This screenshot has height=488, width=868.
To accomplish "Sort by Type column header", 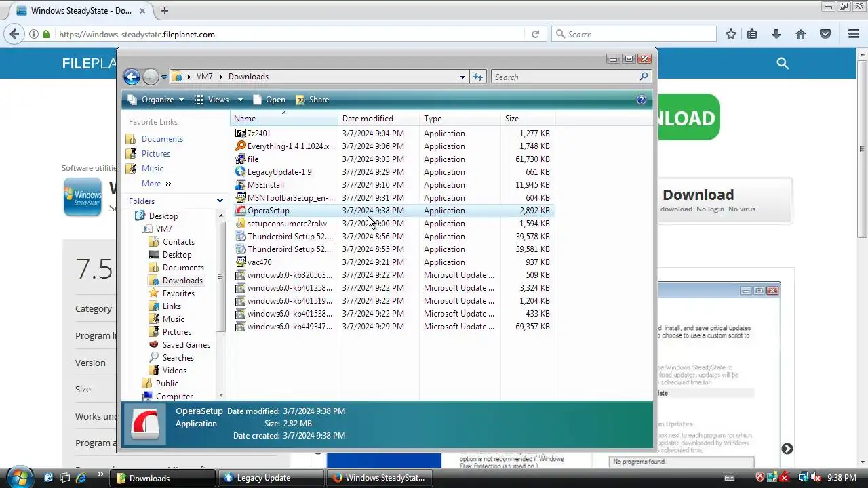I will [460, 119].
